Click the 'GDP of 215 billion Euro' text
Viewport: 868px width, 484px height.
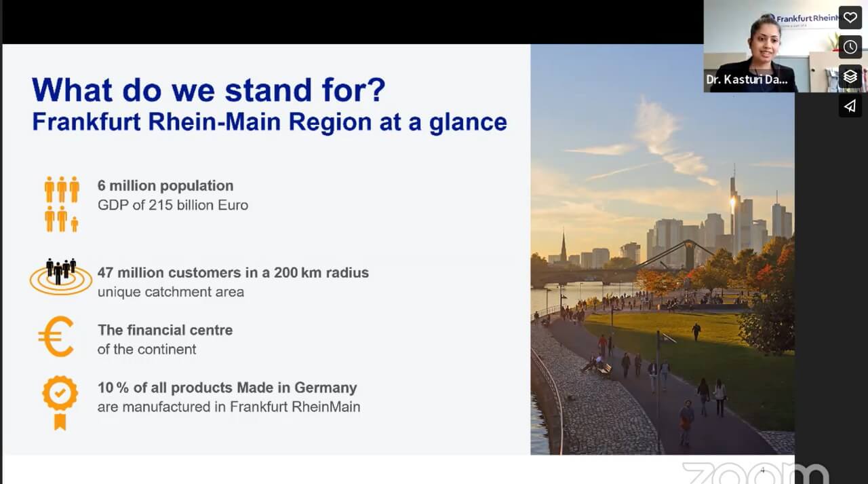point(173,205)
